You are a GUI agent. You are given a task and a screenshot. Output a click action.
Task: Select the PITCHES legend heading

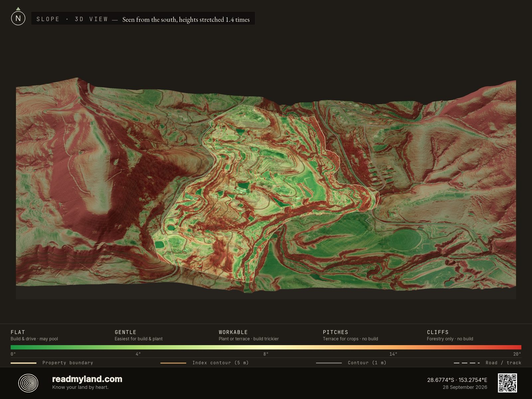click(335, 332)
